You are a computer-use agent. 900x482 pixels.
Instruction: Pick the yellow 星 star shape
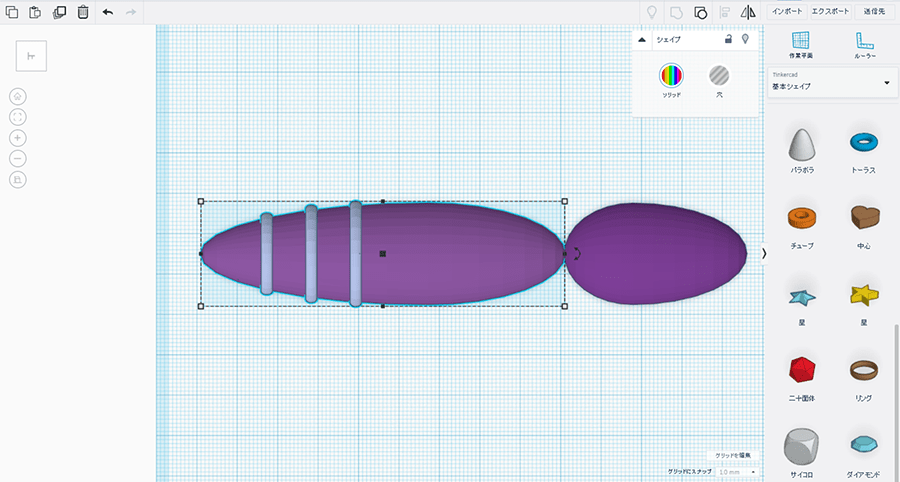[x=864, y=294]
